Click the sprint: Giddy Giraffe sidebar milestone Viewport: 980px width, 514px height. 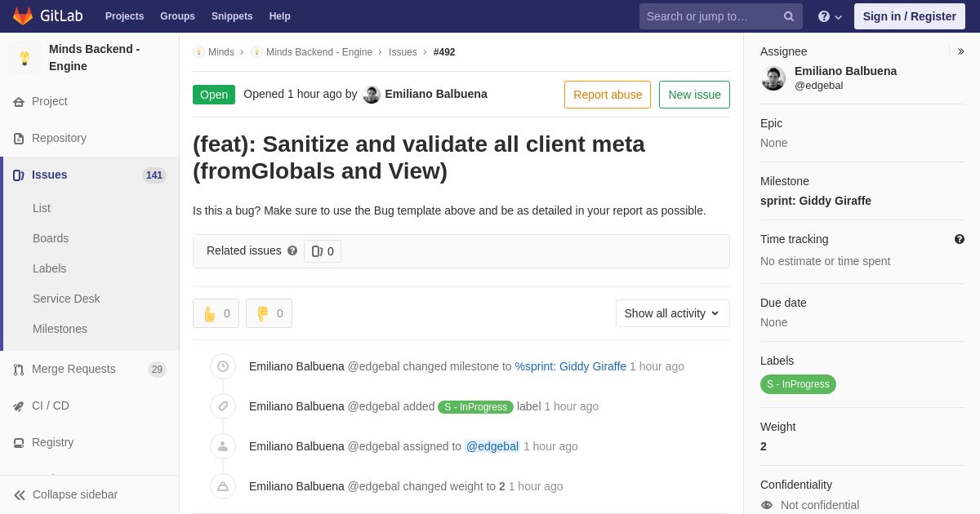[816, 201]
